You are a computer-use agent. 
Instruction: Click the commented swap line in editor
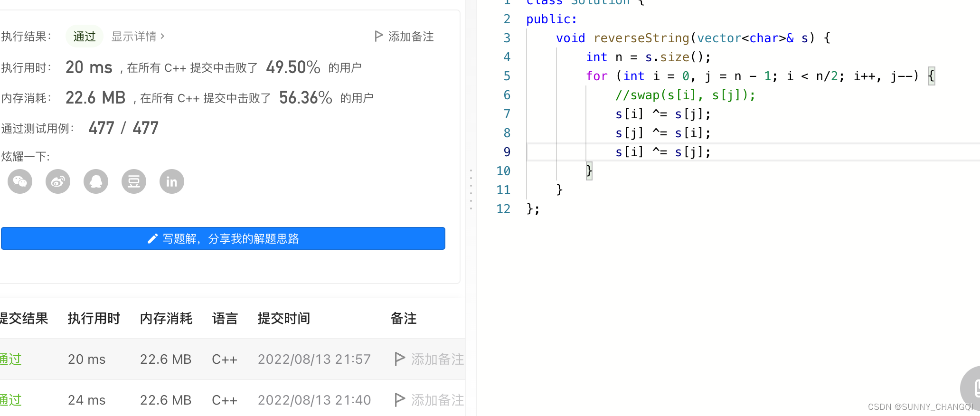pyautogui.click(x=685, y=95)
